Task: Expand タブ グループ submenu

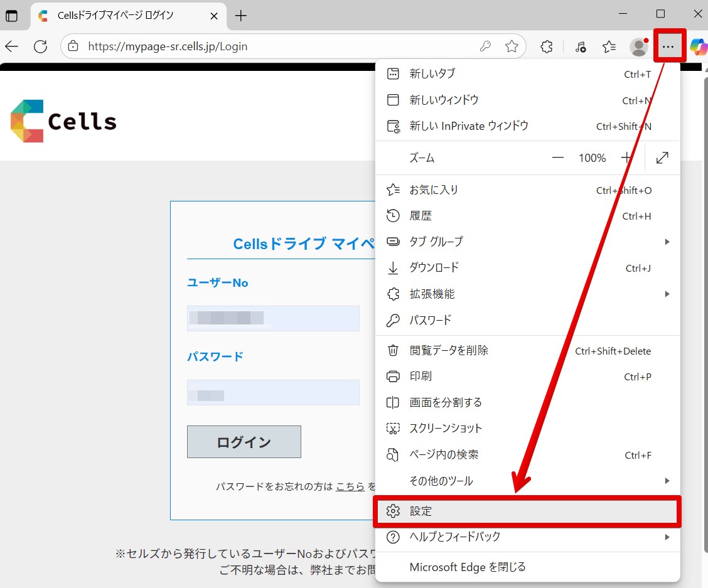Action: 527,242
